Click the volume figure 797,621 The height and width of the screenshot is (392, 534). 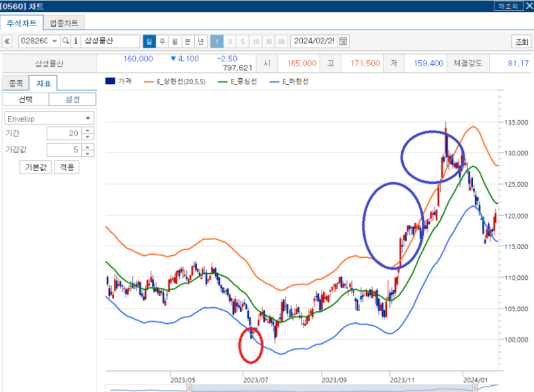point(237,68)
